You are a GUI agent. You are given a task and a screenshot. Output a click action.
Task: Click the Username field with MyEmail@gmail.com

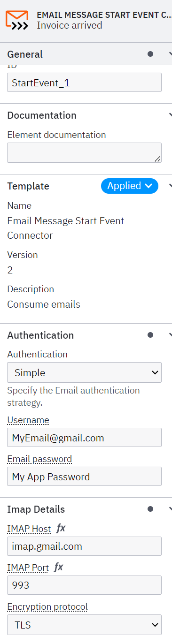(85, 437)
